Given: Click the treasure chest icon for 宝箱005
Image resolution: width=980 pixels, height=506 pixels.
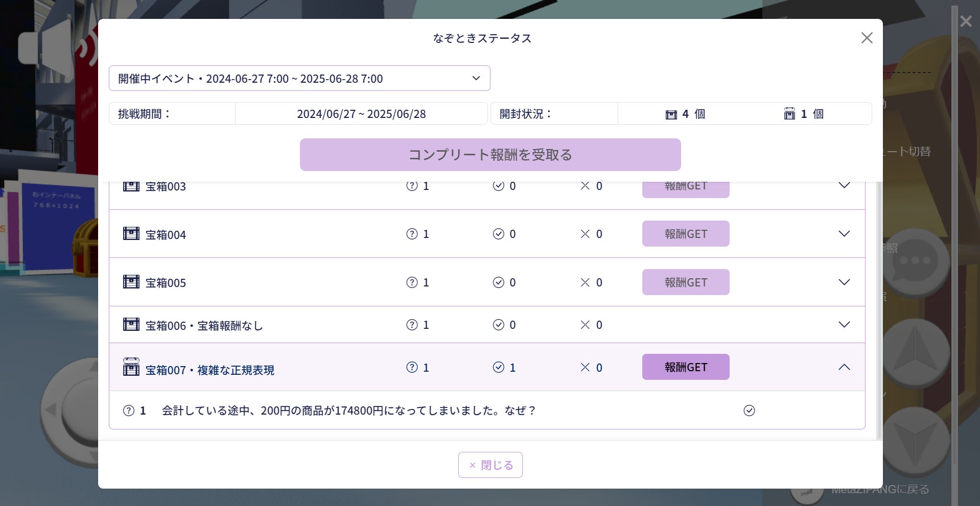Looking at the screenshot, I should click(131, 282).
